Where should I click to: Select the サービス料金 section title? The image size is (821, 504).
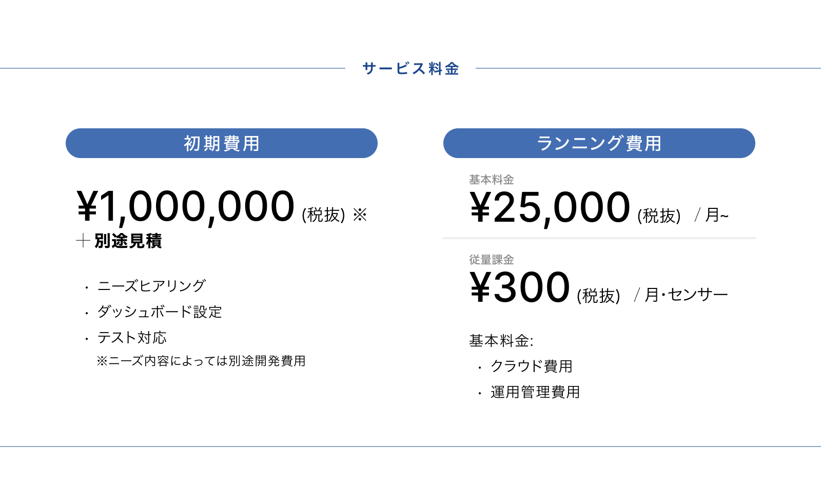click(x=411, y=68)
